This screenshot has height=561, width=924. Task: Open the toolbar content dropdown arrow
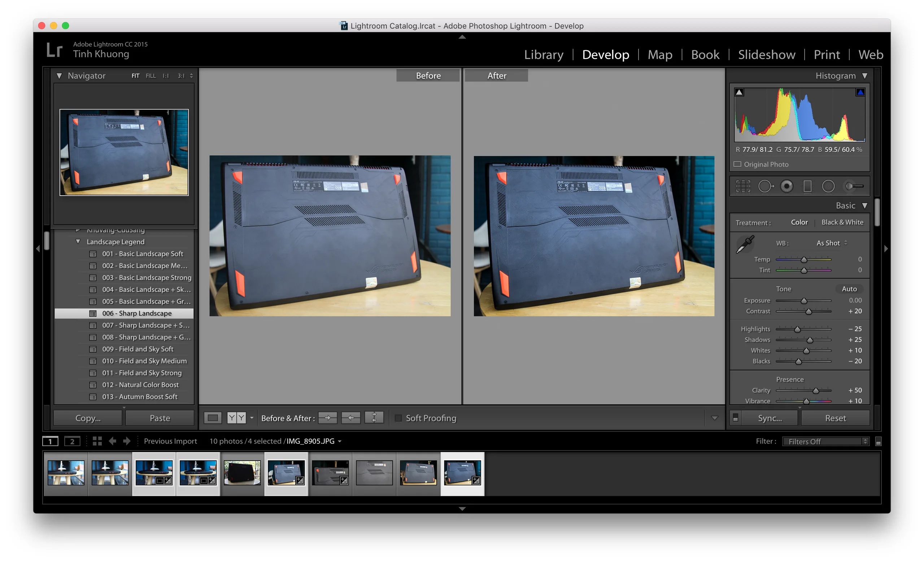(x=715, y=418)
